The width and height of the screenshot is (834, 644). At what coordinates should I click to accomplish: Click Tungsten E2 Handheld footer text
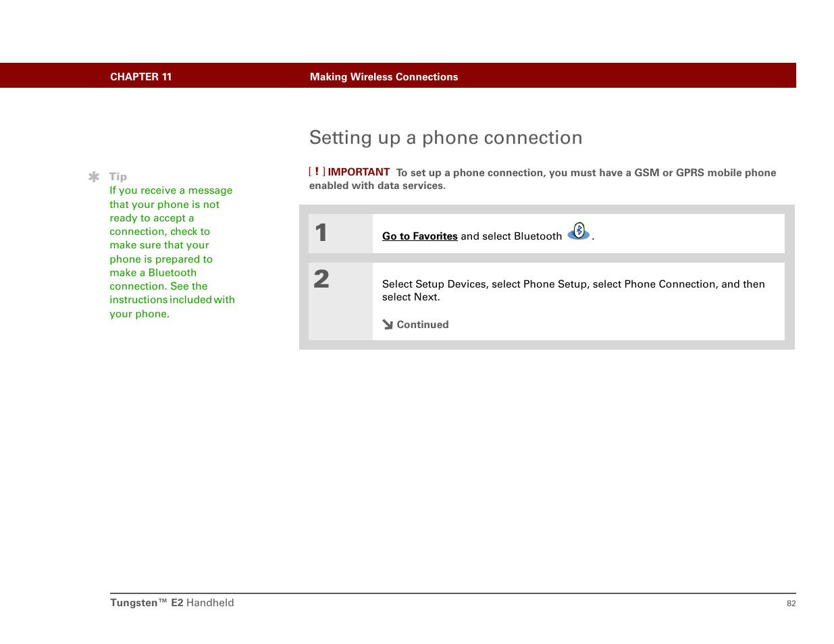click(172, 603)
